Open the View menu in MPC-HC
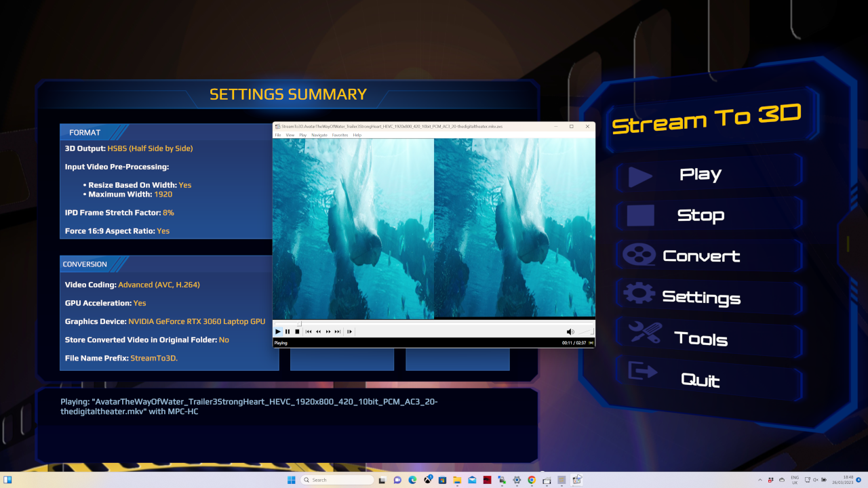The image size is (868, 488). click(290, 135)
